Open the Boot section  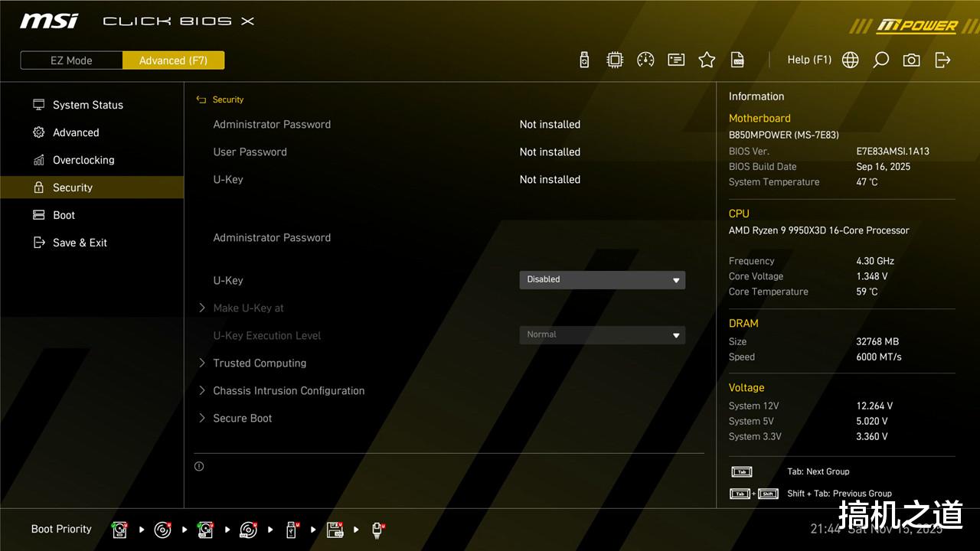tap(92, 215)
